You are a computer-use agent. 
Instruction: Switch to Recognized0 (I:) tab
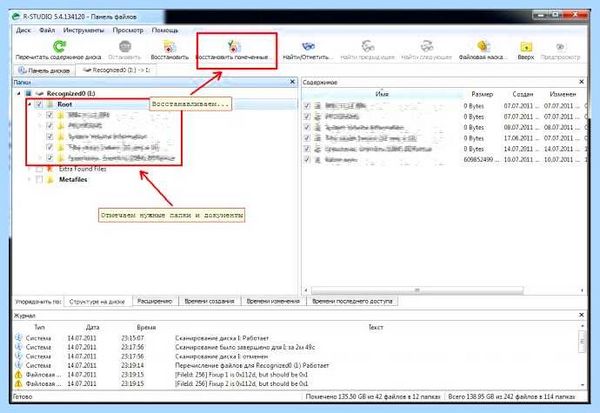[116, 70]
